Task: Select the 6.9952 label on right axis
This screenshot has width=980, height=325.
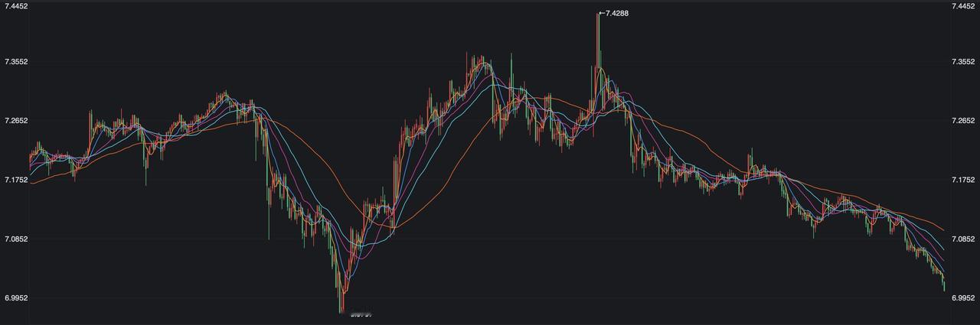Action: [x=962, y=298]
